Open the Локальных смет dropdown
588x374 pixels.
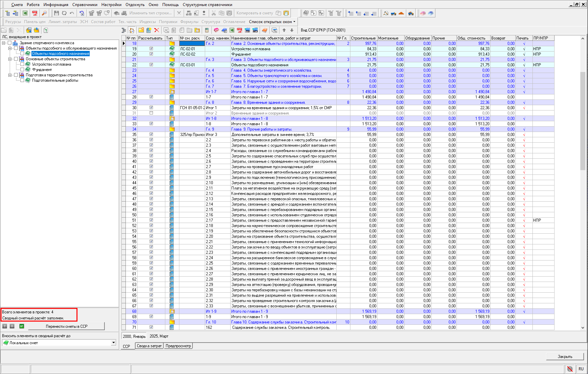(113, 343)
